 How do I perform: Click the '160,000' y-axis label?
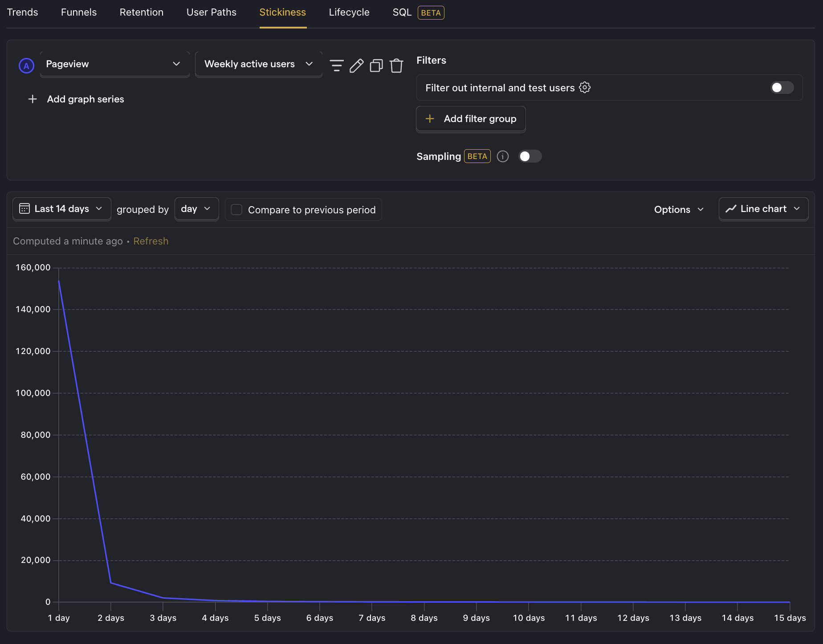click(33, 267)
